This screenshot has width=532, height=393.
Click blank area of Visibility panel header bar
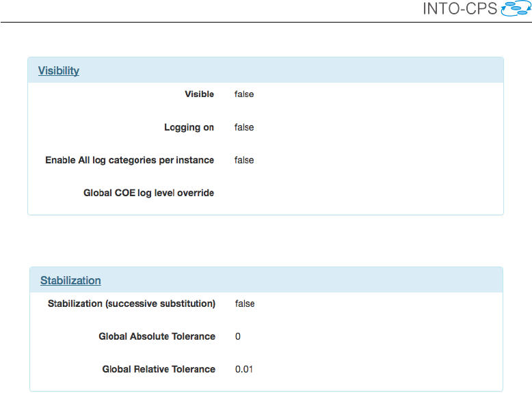coord(308,70)
